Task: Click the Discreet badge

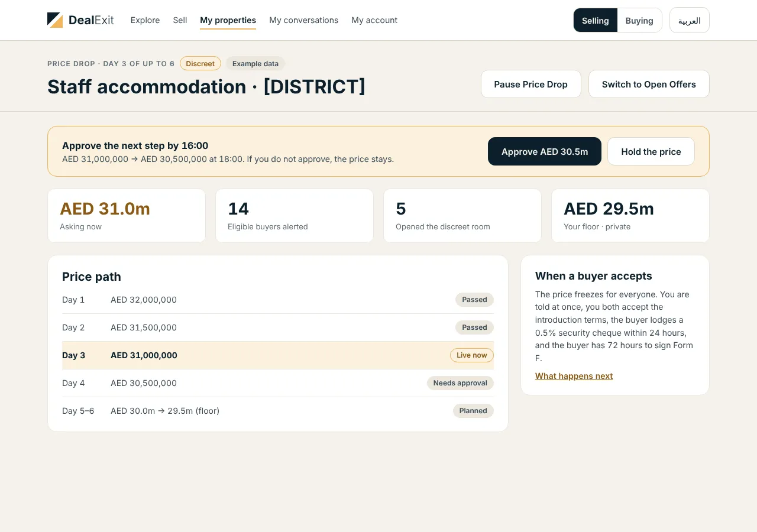Action: [200, 63]
